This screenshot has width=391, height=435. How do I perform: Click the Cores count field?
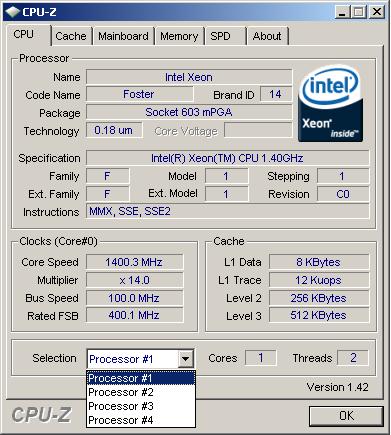click(x=260, y=358)
